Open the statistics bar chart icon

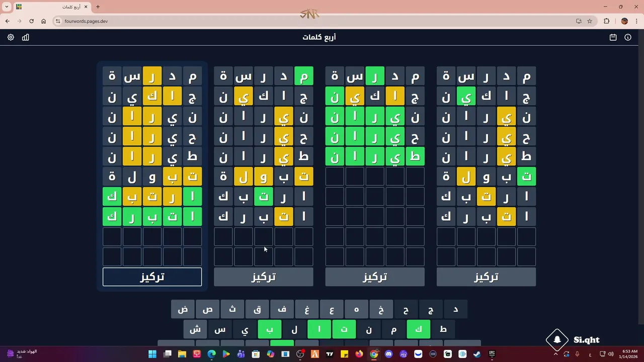coord(26,37)
